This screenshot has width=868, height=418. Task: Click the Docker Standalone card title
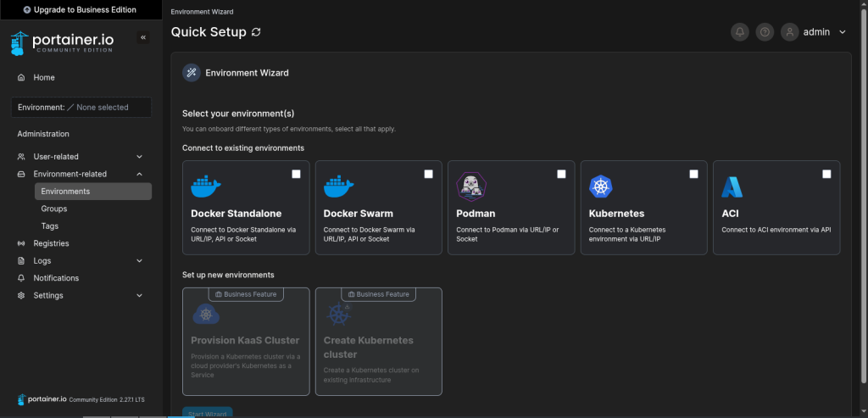[236, 214]
